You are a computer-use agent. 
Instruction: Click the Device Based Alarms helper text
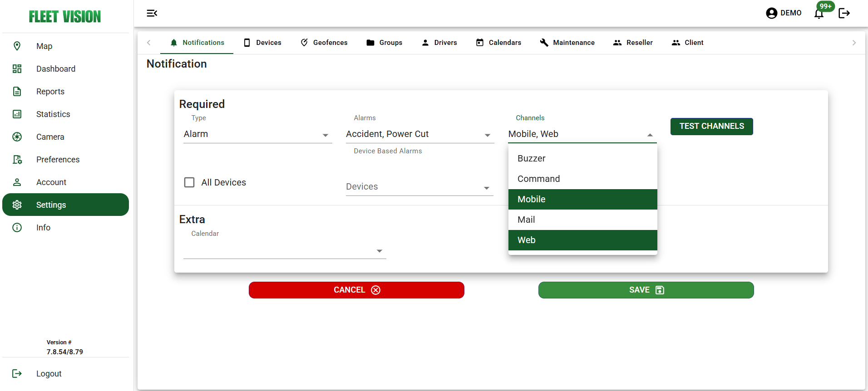click(x=388, y=151)
